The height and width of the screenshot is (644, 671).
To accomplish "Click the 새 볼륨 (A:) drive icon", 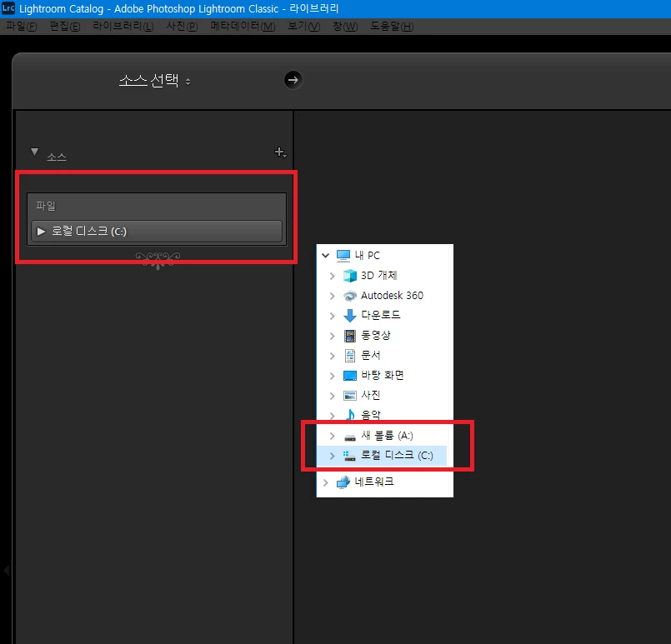I will pyautogui.click(x=349, y=437).
